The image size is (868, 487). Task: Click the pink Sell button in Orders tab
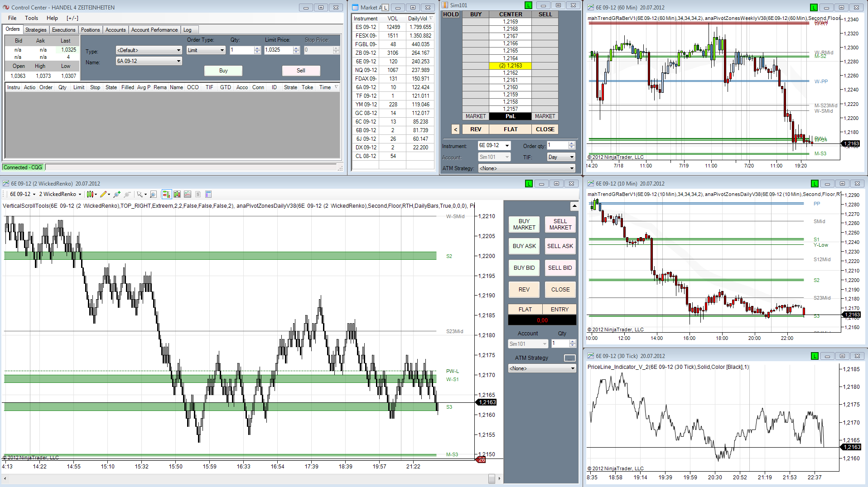[301, 71]
